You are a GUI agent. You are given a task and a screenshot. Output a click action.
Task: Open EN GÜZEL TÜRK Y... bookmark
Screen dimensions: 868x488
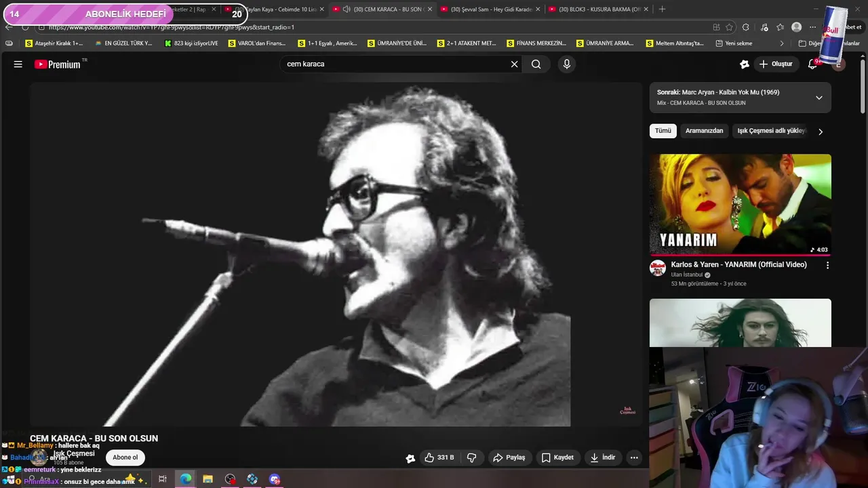124,43
